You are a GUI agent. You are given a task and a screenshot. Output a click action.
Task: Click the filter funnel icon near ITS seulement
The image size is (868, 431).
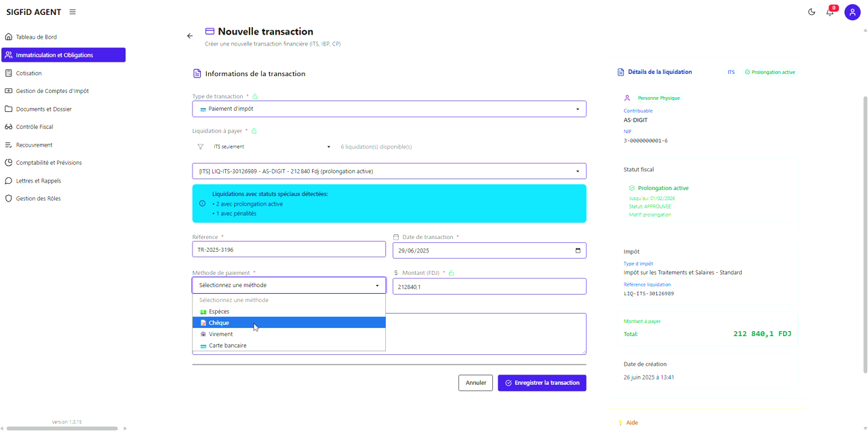[200, 147]
